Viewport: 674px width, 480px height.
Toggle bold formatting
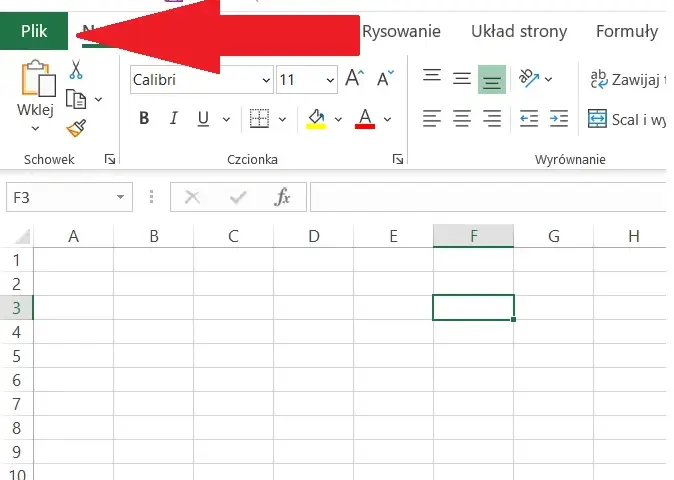pyautogui.click(x=144, y=118)
